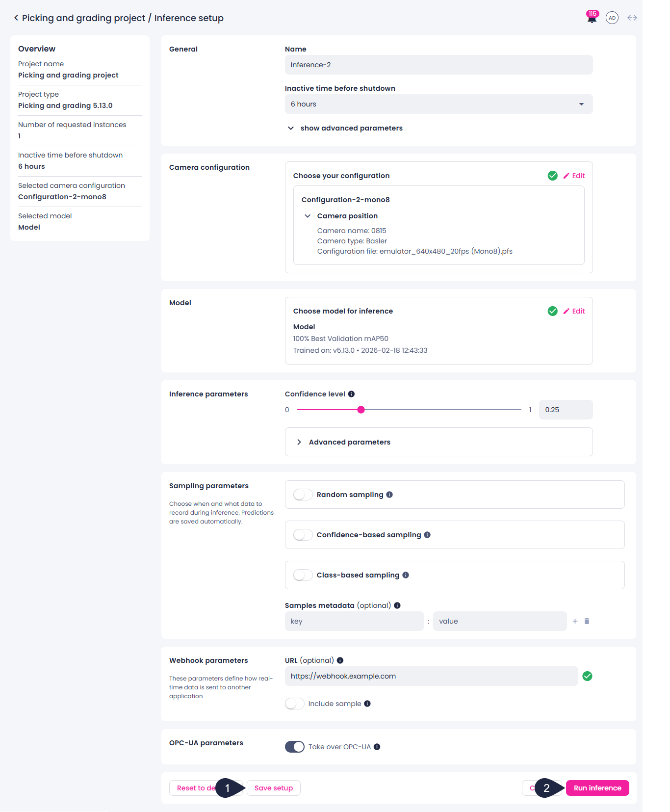Toggle the Include sample switch
670x812 pixels.
pyautogui.click(x=295, y=704)
